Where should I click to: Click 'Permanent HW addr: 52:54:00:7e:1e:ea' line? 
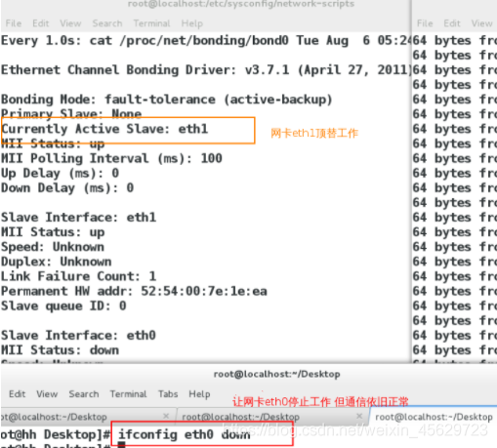[134, 291]
